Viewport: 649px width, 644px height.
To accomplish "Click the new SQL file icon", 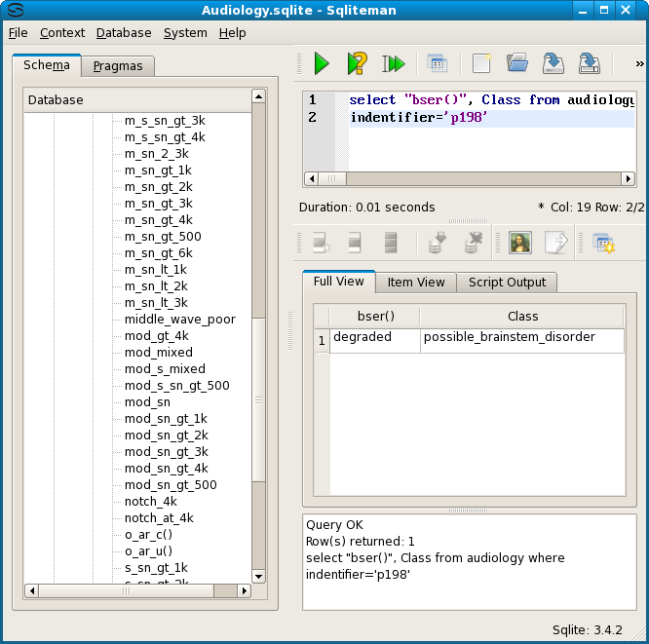I will pyautogui.click(x=480, y=64).
